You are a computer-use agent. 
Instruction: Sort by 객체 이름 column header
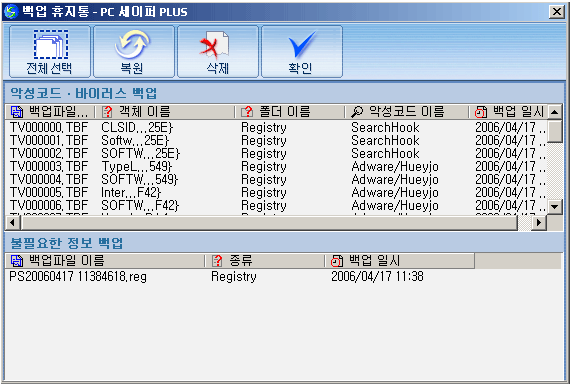click(x=164, y=112)
